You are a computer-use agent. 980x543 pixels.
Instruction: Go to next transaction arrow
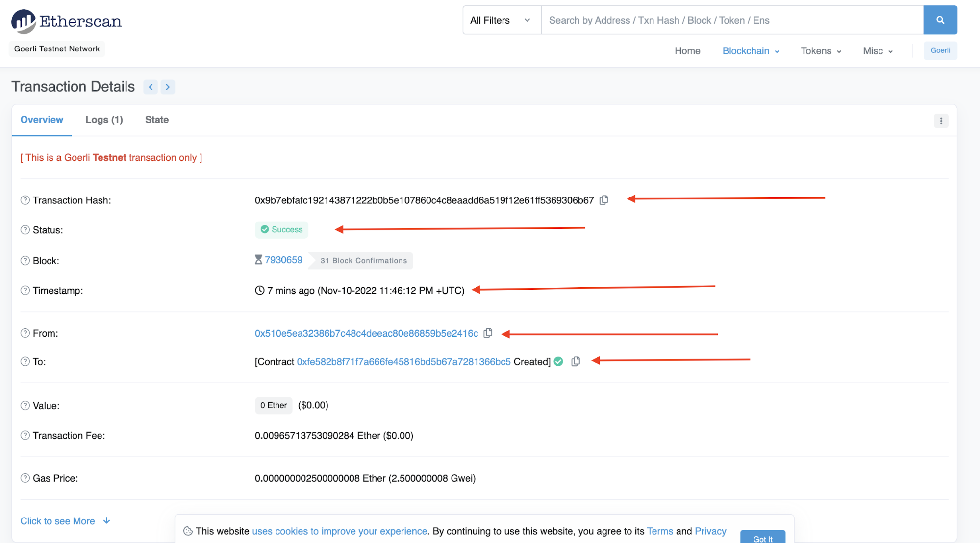click(168, 87)
